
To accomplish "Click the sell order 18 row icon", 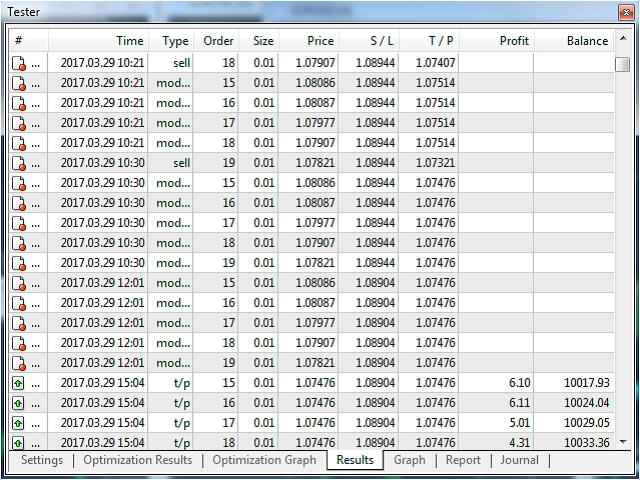I will (19, 63).
